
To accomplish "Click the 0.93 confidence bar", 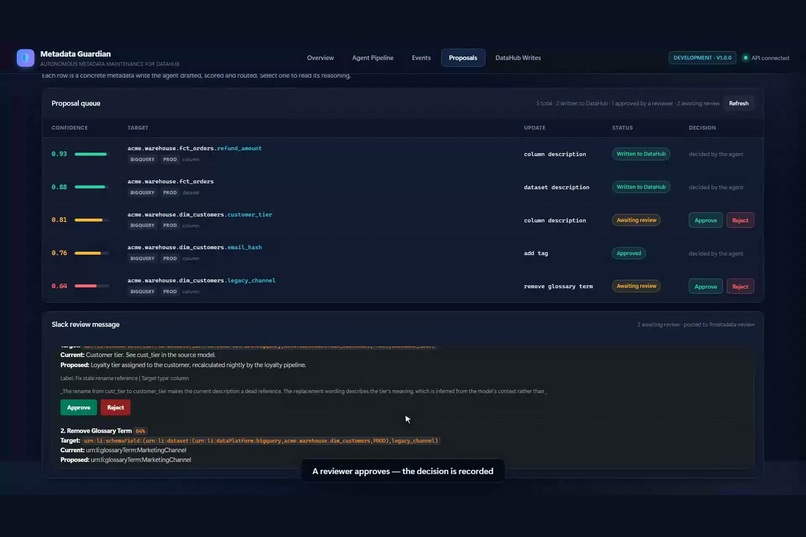I will point(91,154).
